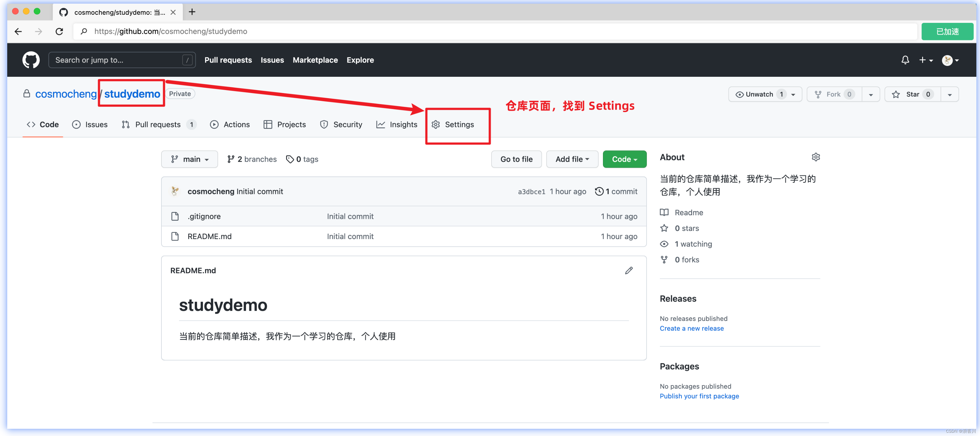980x436 pixels.
Task: Open the green Code dropdown
Action: (x=624, y=159)
